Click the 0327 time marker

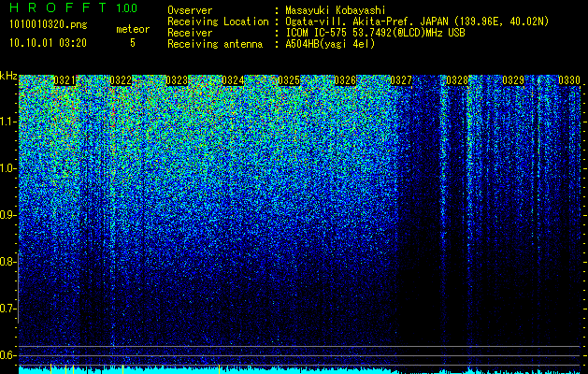coord(401,80)
